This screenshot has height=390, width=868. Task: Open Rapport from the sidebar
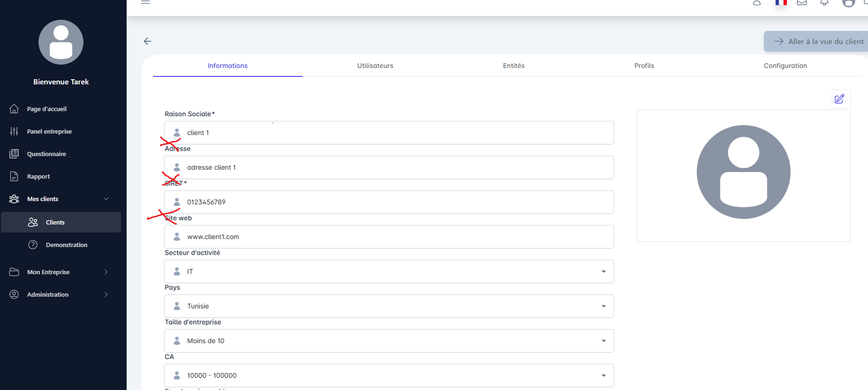point(38,176)
